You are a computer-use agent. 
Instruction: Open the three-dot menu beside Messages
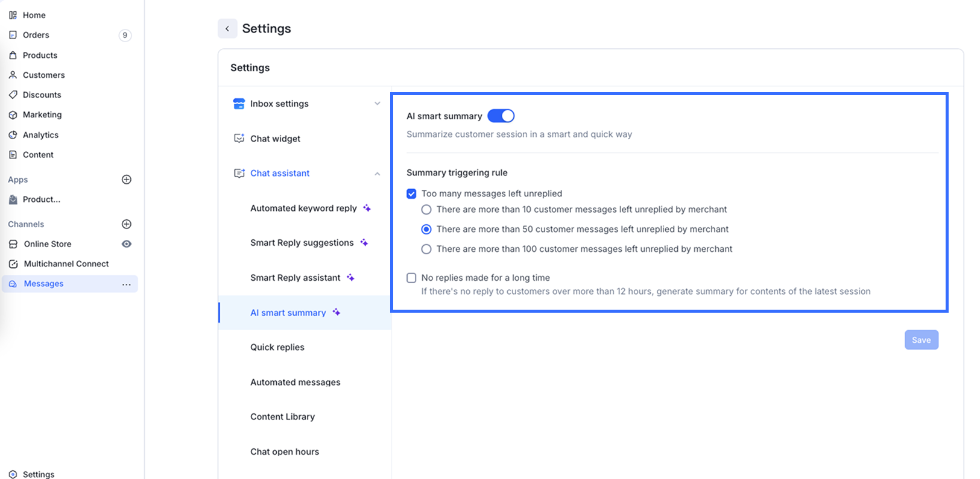[126, 284]
